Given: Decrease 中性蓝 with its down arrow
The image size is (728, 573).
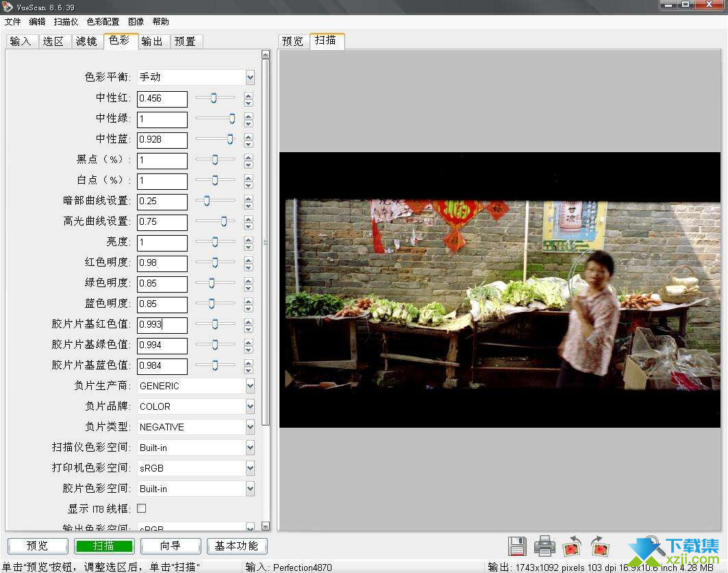Looking at the screenshot, I should (249, 144).
